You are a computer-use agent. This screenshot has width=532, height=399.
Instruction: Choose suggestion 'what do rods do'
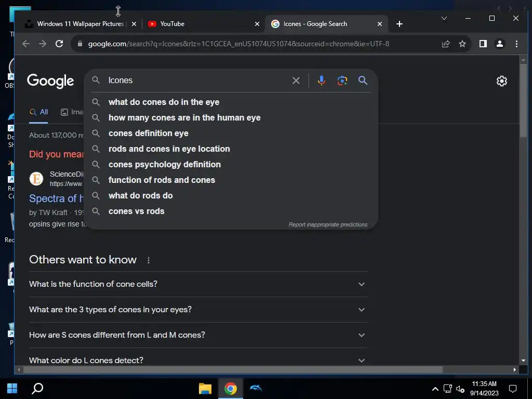coord(231,196)
